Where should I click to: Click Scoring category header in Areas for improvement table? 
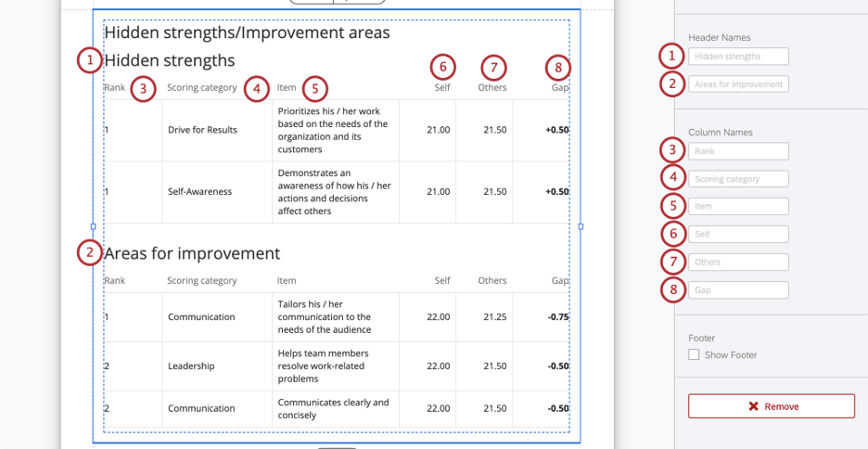[202, 281]
